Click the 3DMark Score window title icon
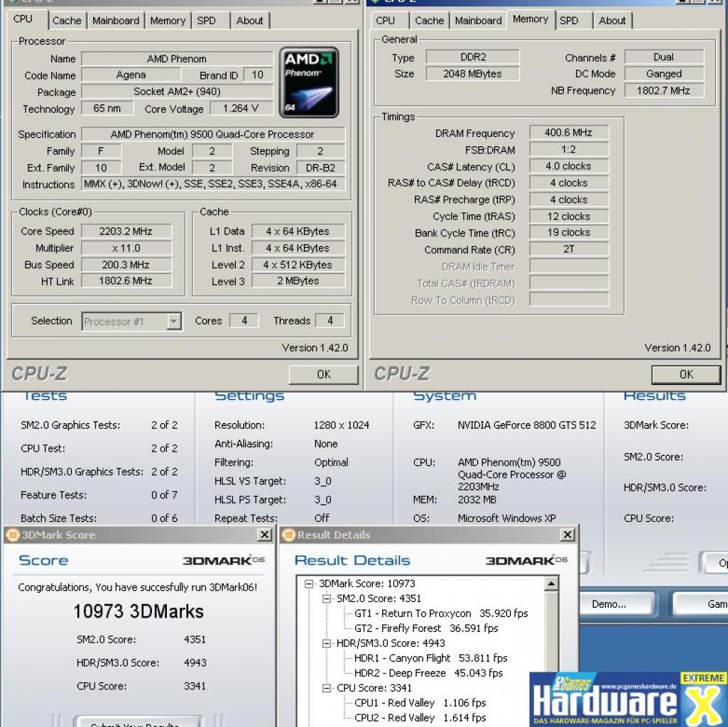Image resolution: width=728 pixels, height=727 pixels. (x=13, y=535)
